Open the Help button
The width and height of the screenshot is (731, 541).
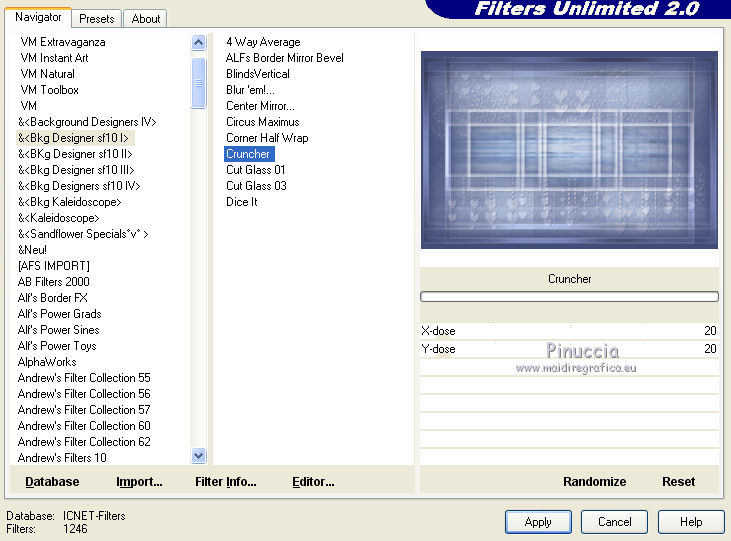pos(691,522)
